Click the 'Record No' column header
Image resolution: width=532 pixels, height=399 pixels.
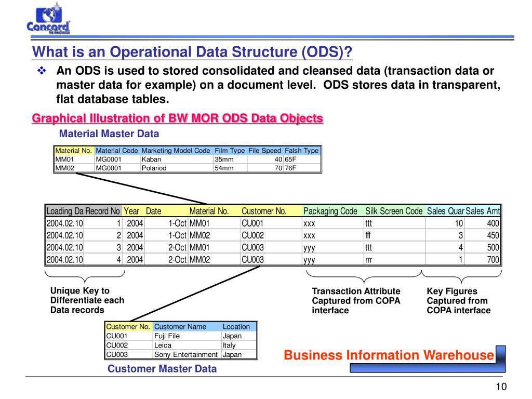tap(102, 211)
